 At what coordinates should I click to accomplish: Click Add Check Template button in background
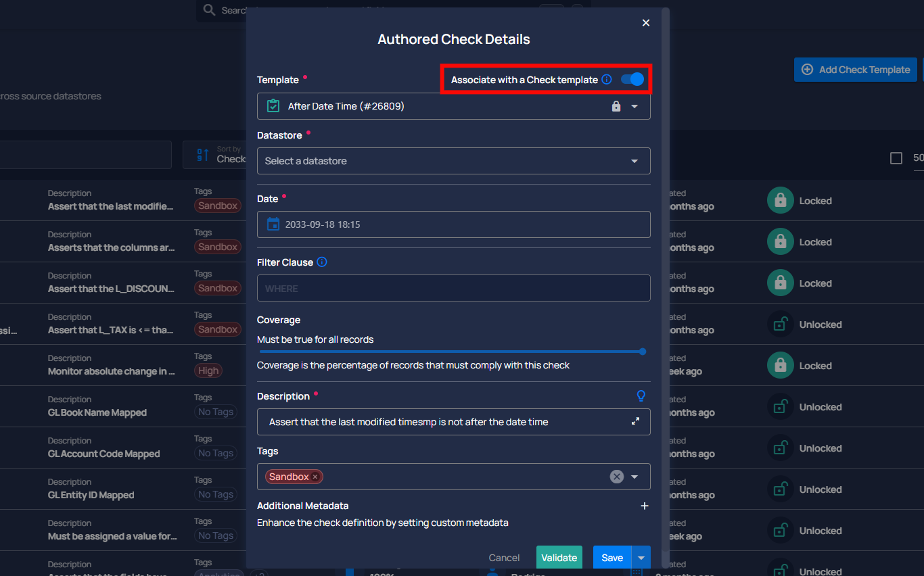point(856,70)
